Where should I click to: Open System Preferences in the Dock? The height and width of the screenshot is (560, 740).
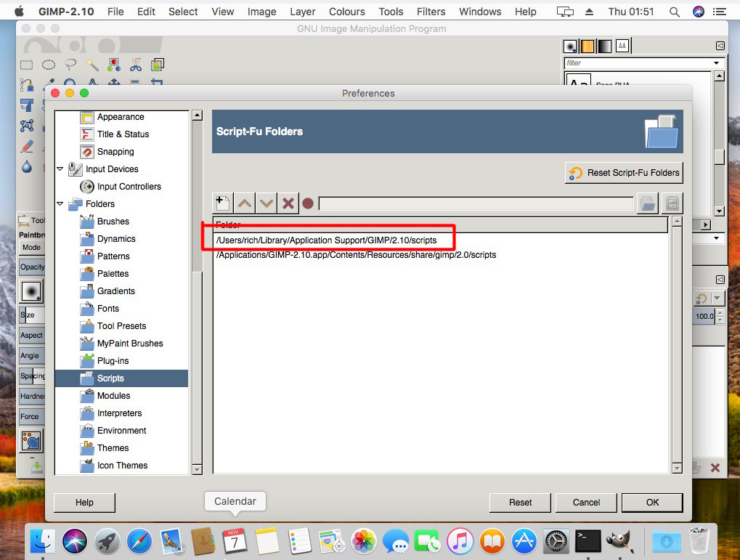click(x=556, y=540)
